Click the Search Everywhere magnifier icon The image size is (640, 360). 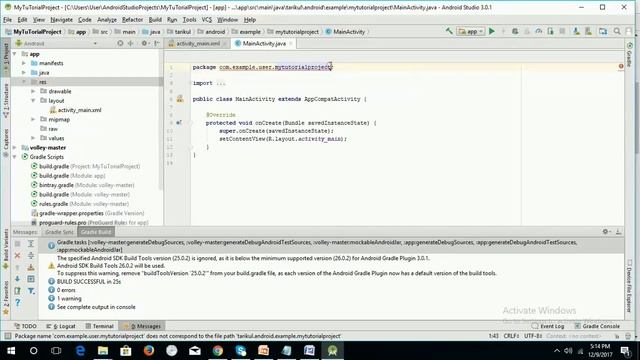(617, 31)
